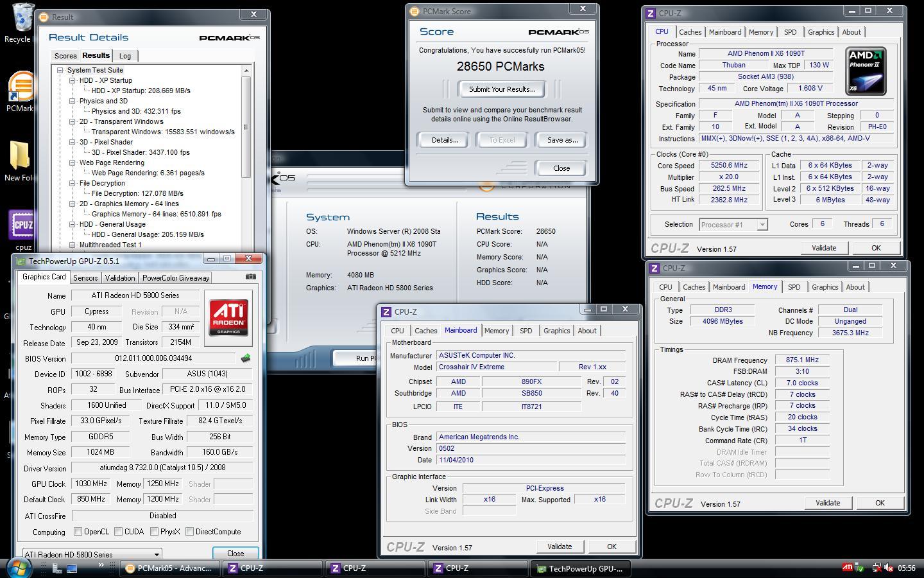Click Close in the PCMark Score dialog
The width and height of the screenshot is (924, 578).
561,168
